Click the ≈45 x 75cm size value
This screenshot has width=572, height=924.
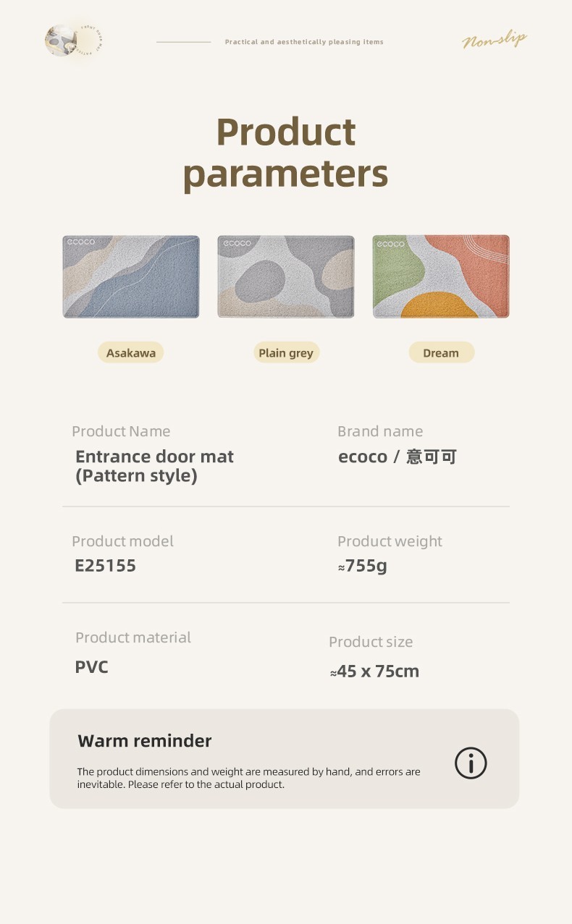tap(375, 671)
